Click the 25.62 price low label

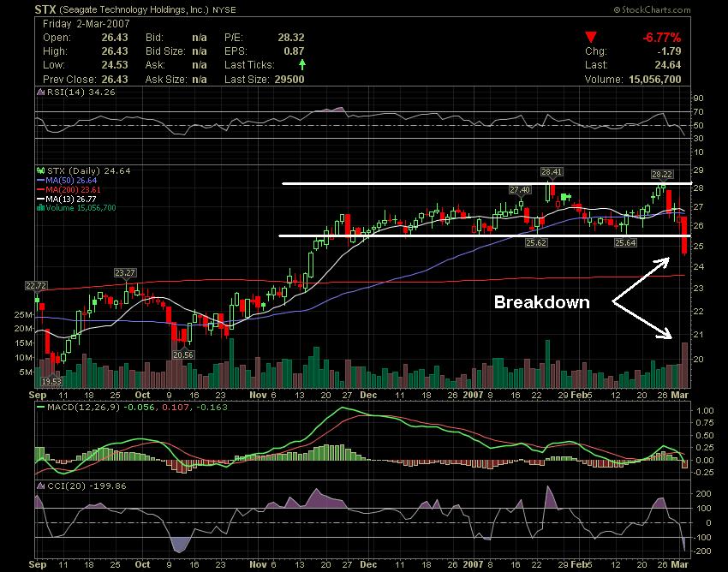(536, 242)
